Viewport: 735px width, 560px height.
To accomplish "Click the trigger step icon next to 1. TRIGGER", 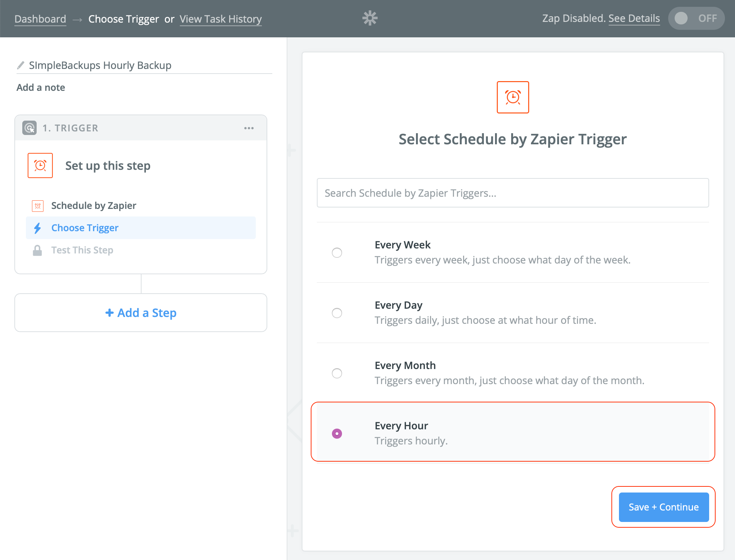I will tap(30, 128).
